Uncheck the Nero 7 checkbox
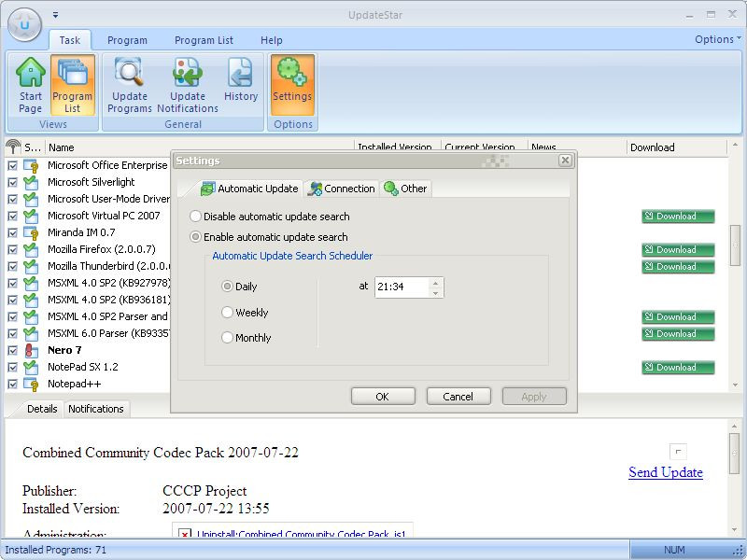Viewport: 747px width, 560px height. point(13,351)
